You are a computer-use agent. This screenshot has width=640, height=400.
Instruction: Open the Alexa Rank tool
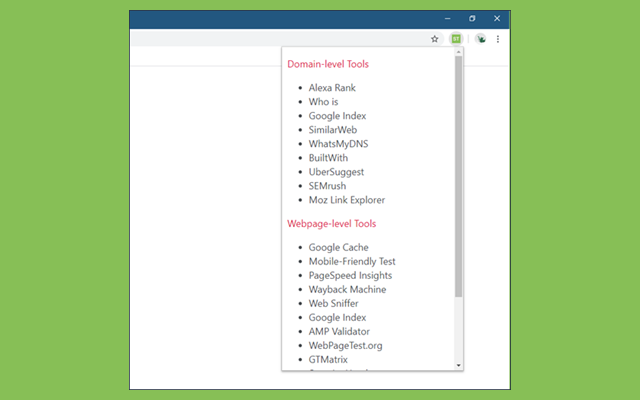332,88
